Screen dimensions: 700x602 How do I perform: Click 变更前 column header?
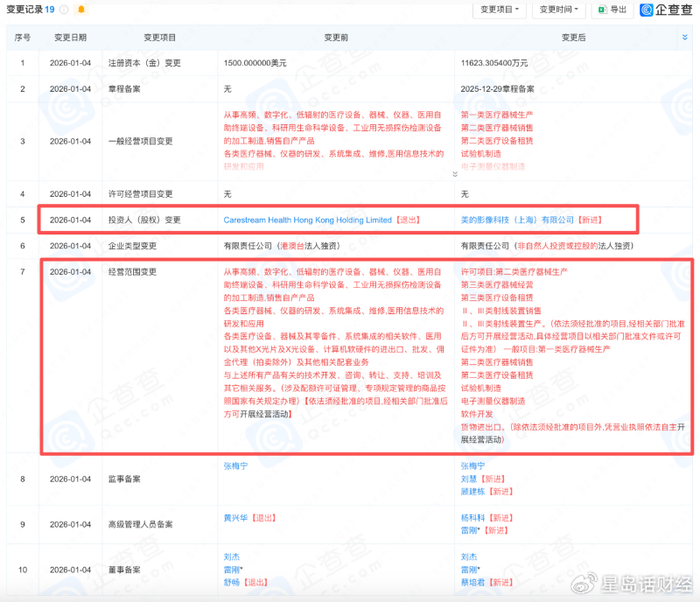pyautogui.click(x=336, y=38)
